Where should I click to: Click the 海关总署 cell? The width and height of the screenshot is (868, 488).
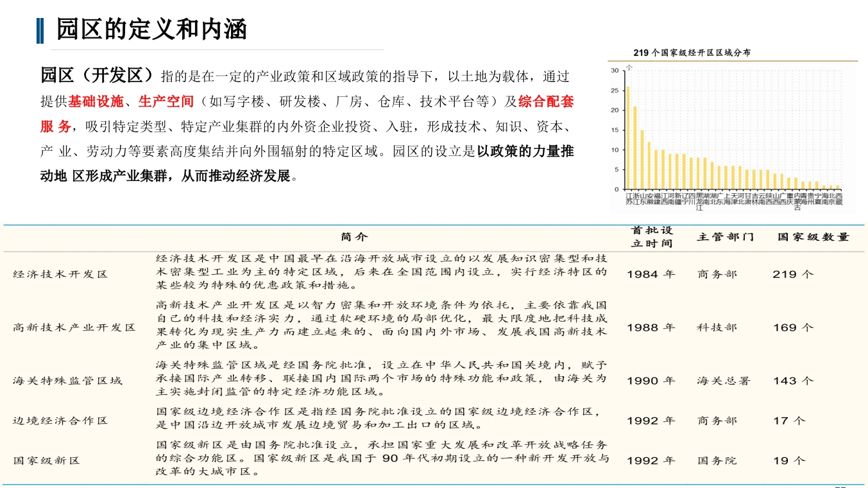click(724, 381)
